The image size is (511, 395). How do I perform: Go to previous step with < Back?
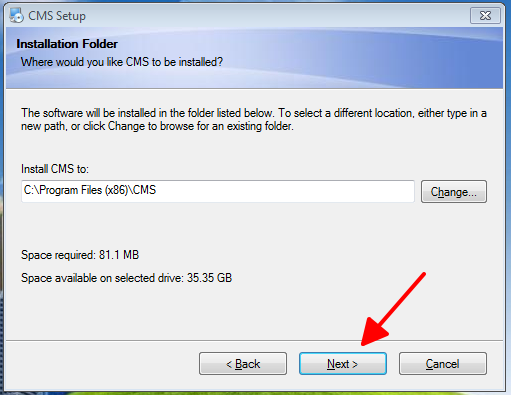coord(243,364)
